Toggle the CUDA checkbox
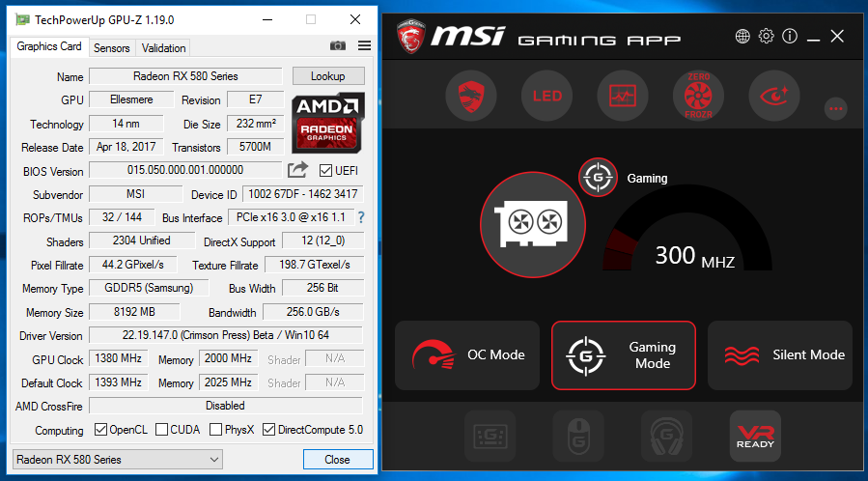This screenshot has height=481, width=868. click(x=161, y=430)
